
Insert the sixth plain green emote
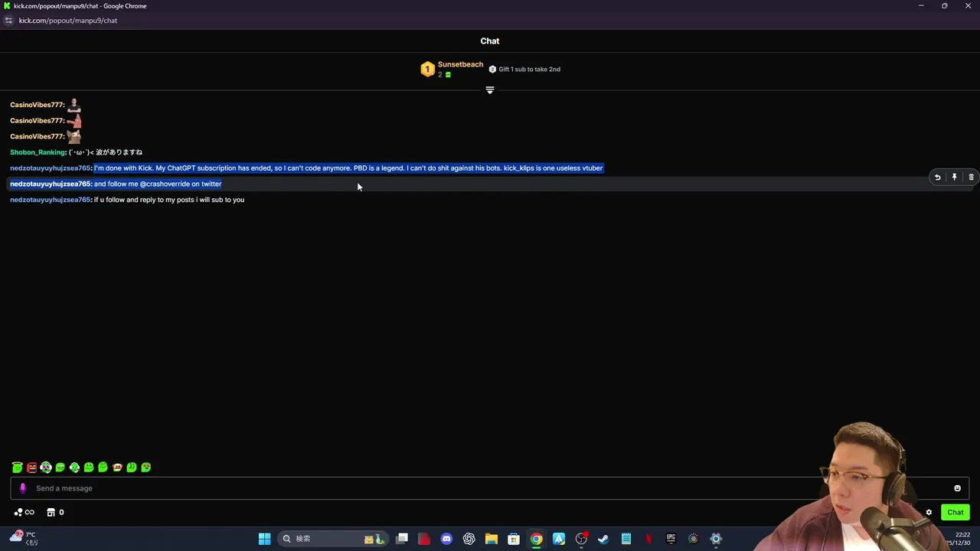pos(89,467)
